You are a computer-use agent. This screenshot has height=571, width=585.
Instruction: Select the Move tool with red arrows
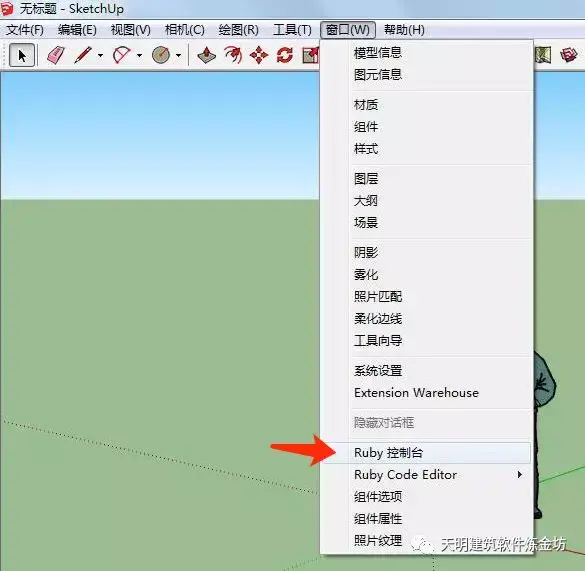[x=259, y=55]
